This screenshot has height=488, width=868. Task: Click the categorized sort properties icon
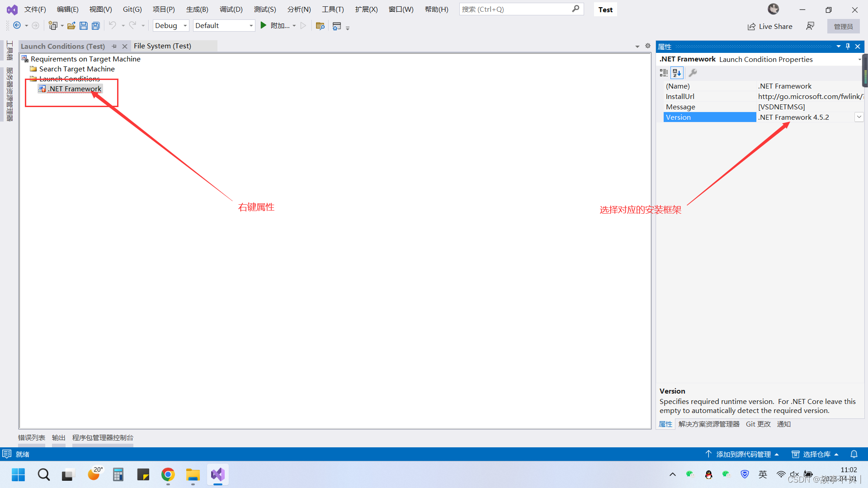664,72
